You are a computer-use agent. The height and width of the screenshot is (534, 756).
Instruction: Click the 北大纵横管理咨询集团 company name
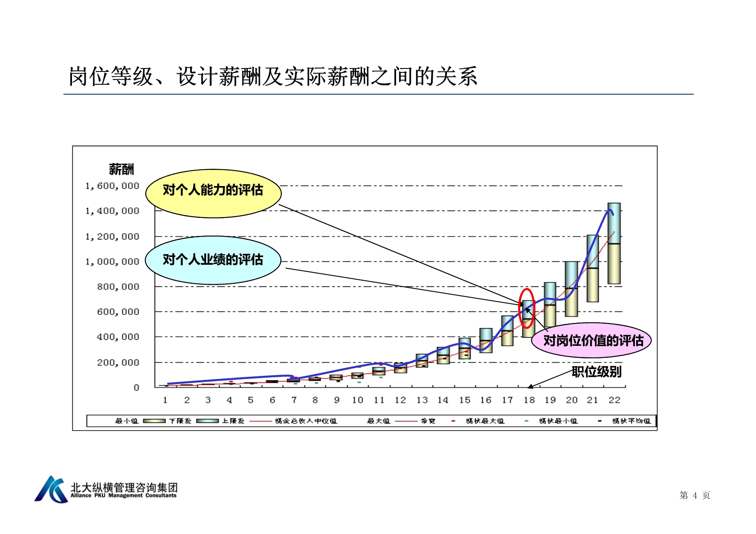point(124,487)
